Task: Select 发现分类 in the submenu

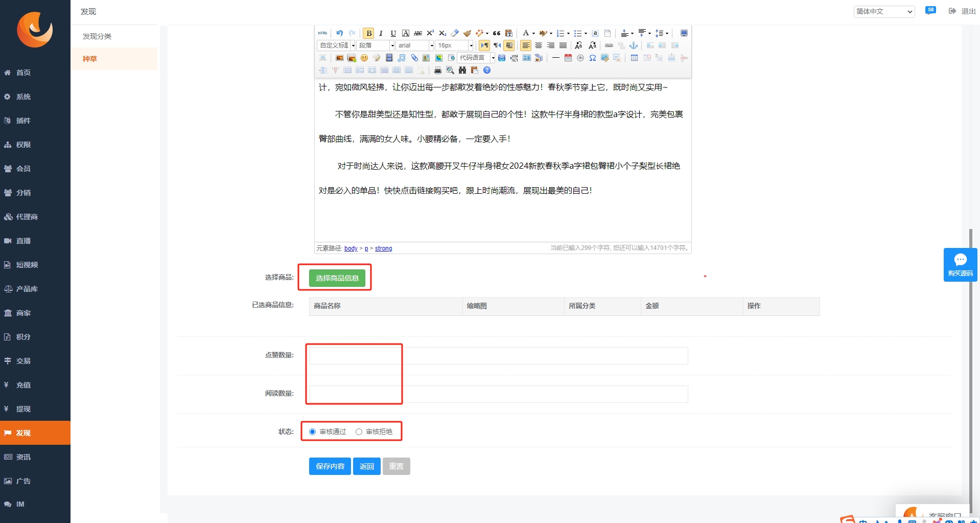Action: click(x=97, y=36)
